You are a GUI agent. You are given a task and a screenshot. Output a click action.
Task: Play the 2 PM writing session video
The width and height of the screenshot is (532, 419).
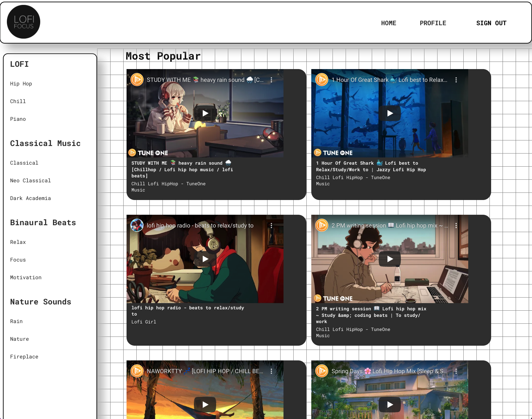390,259
